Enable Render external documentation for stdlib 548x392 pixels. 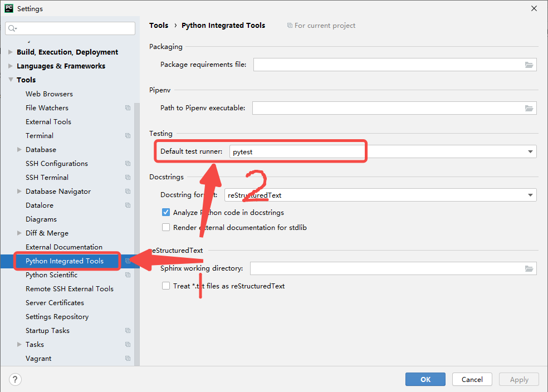click(166, 227)
